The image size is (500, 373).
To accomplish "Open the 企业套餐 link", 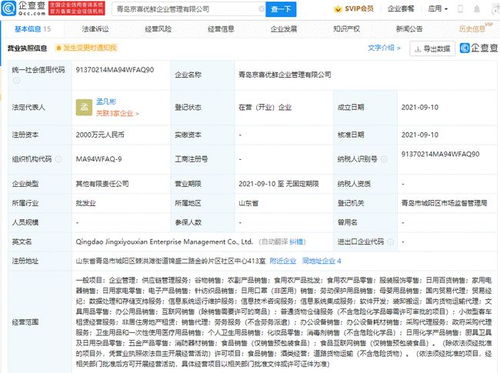I will click(401, 9).
